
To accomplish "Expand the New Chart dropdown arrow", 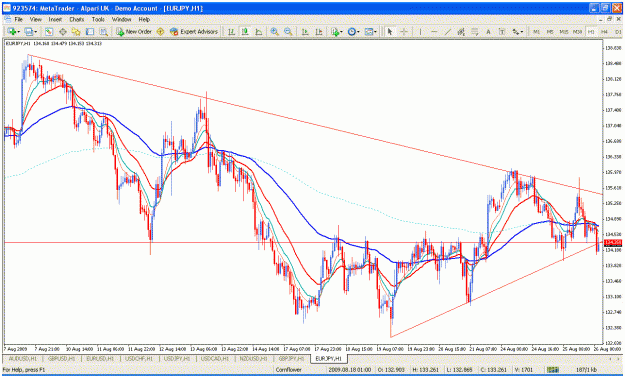I will (18, 32).
